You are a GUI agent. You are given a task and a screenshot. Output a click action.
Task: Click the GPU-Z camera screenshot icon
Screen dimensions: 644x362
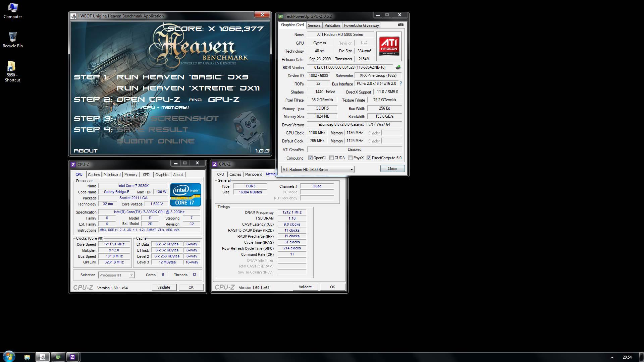coord(400,25)
